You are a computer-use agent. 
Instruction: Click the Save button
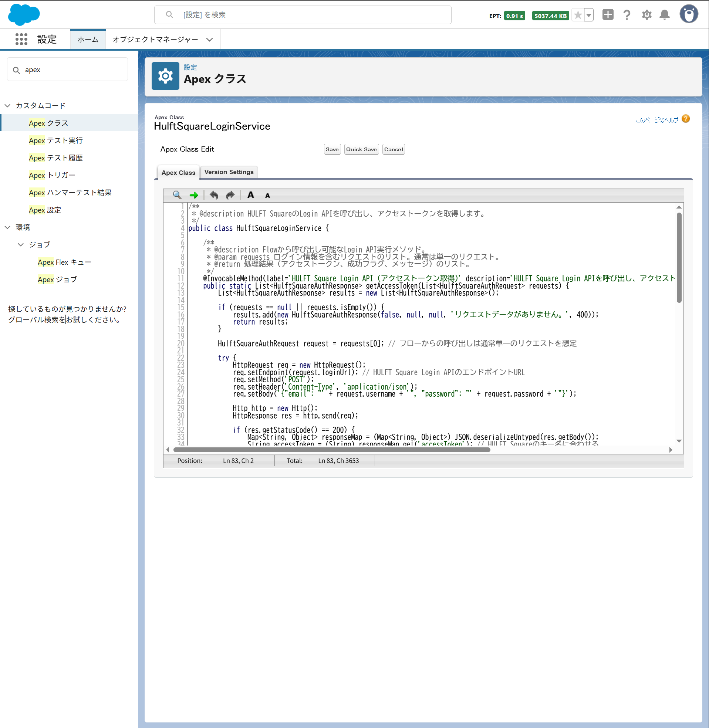(x=332, y=149)
